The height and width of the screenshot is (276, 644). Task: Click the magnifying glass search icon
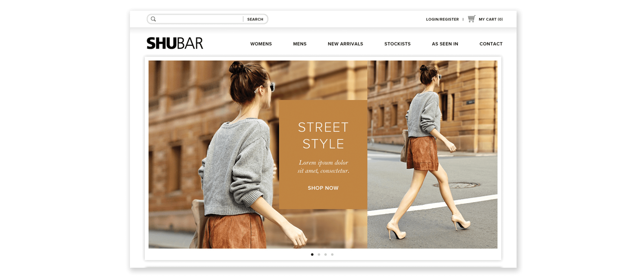(153, 19)
